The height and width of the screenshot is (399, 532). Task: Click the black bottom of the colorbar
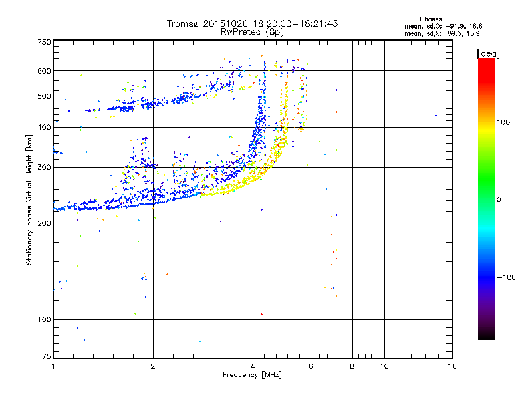[487, 334]
